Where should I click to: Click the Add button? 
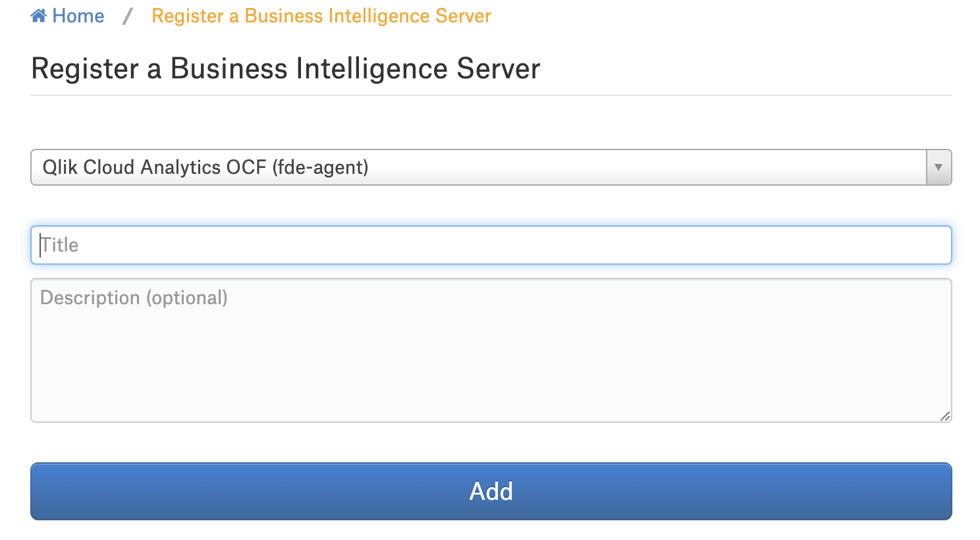pos(491,491)
